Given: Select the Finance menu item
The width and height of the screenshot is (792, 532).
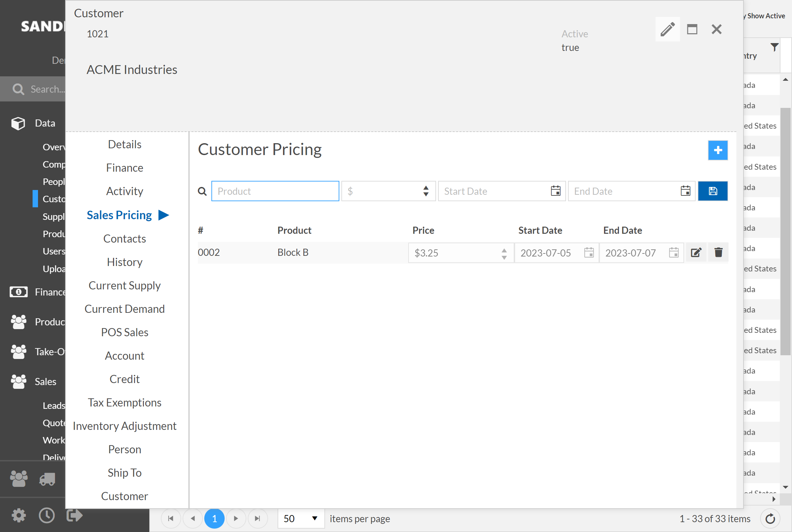Looking at the screenshot, I should (124, 168).
